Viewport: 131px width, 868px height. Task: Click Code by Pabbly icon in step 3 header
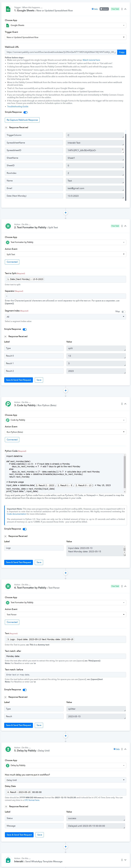pyautogui.click(x=8, y=404)
